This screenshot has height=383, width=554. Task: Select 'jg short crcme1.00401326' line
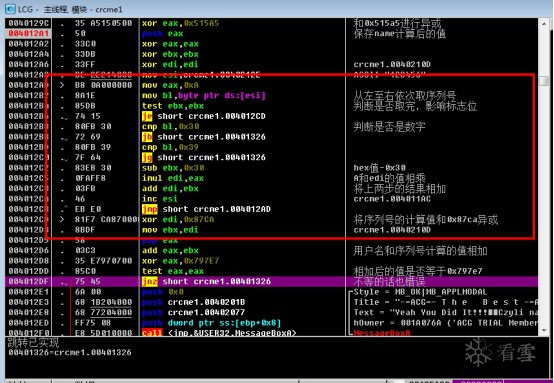204,158
